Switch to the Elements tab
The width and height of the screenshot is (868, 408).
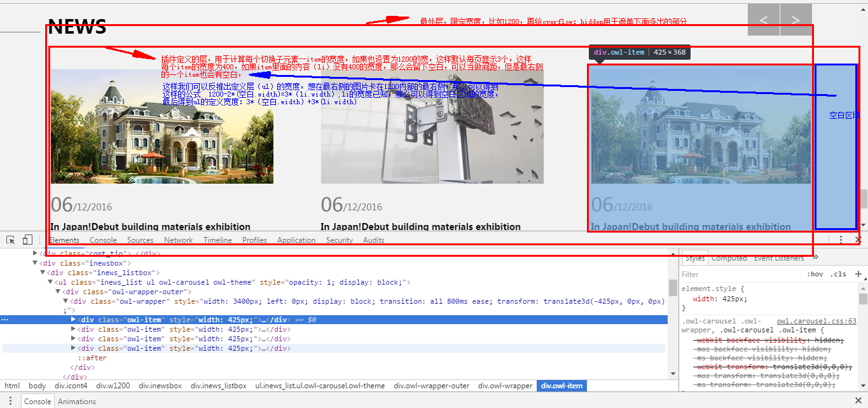click(x=64, y=240)
